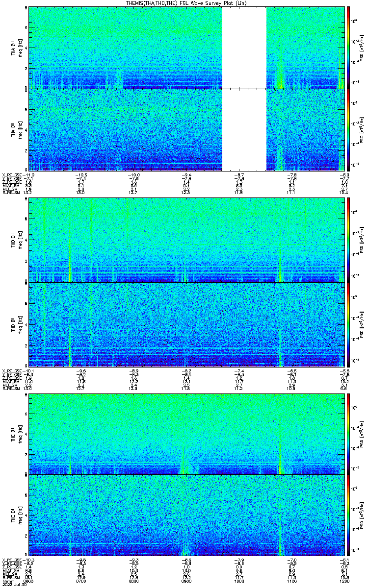
Task: Click the 0600 time tick label
Action: [x=29, y=580]
